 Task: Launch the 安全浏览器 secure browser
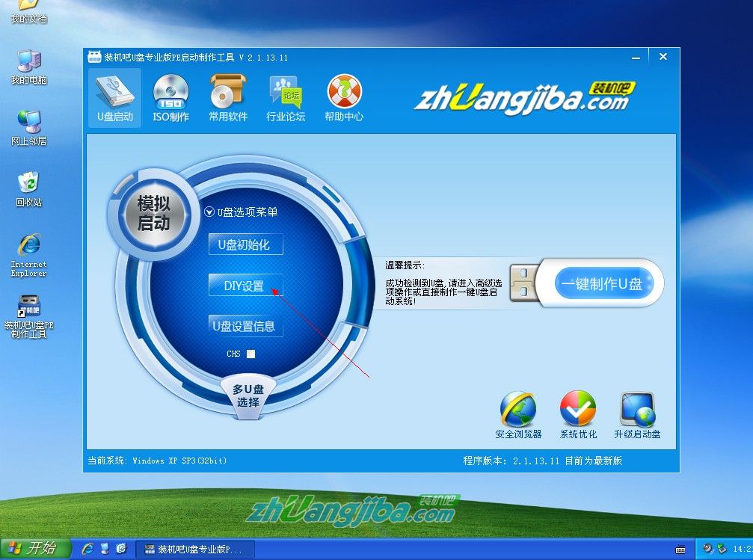click(x=519, y=411)
